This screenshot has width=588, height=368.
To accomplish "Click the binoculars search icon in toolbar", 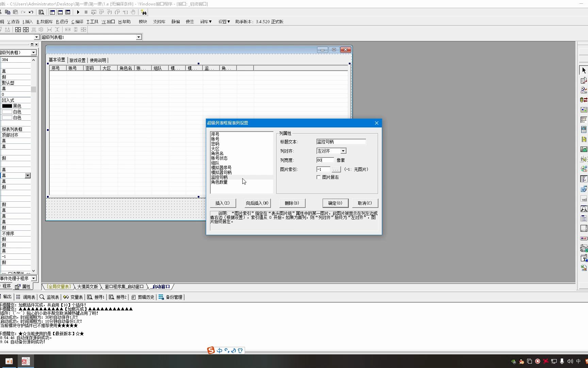I will pos(144,12).
